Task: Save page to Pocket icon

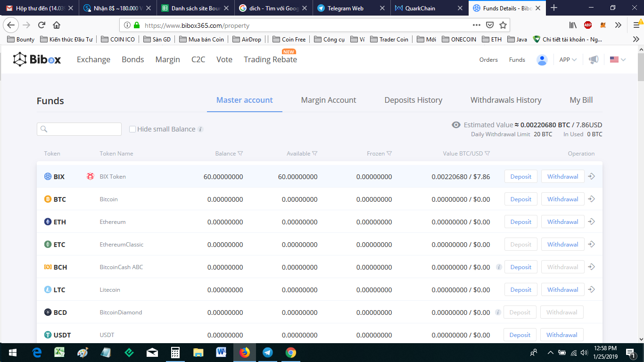Action: (490, 25)
